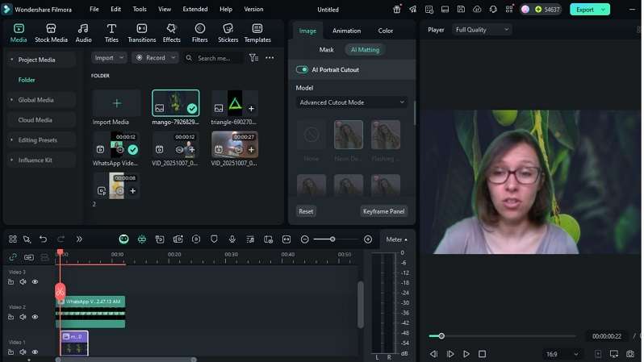Open the Effects panel
The width and height of the screenshot is (644, 362).
[171, 33]
